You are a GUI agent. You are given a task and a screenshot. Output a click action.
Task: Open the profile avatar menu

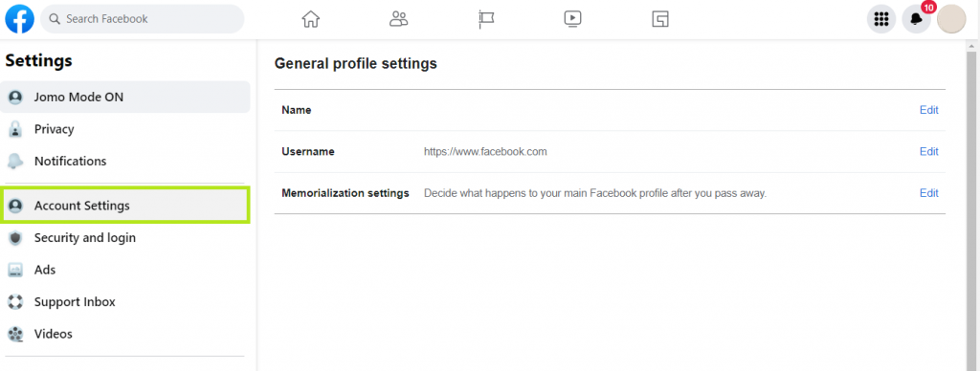[951, 19]
